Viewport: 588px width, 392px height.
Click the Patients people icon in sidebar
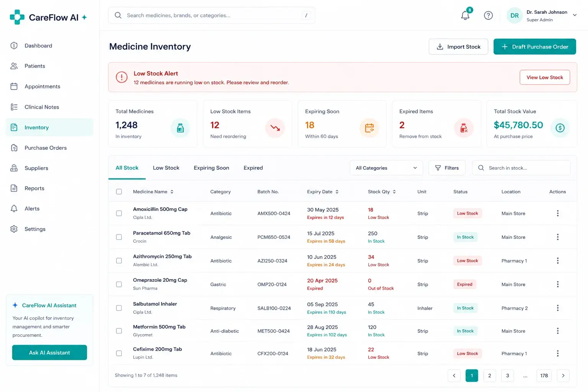14,66
